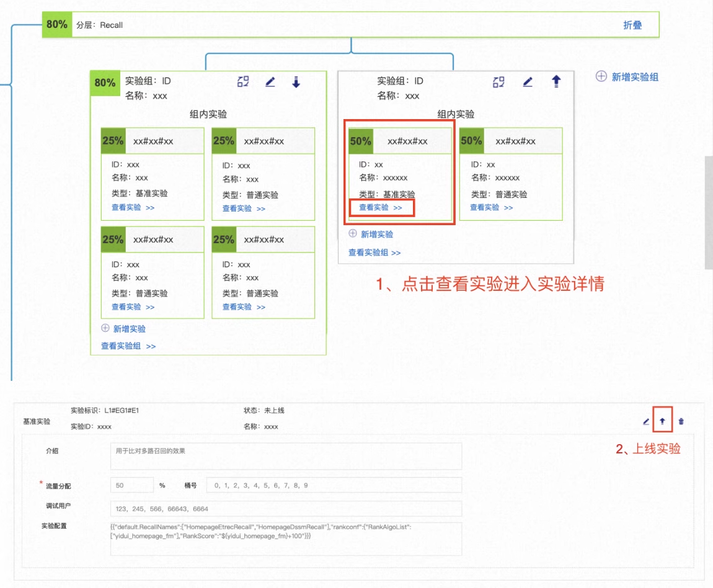
Task: Click the 桶号 field with 0-9 values
Action: click(x=334, y=485)
